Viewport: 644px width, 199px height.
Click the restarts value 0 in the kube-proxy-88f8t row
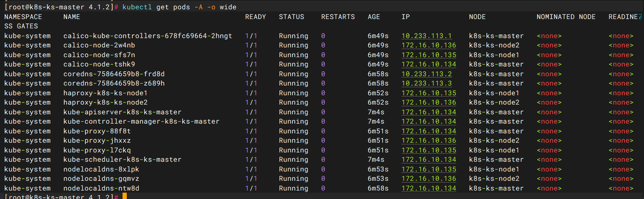(323, 131)
